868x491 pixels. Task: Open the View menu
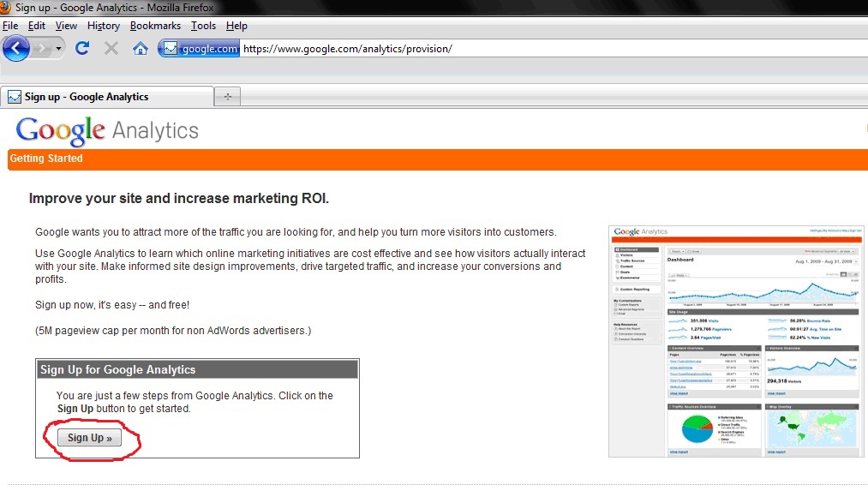coord(66,26)
